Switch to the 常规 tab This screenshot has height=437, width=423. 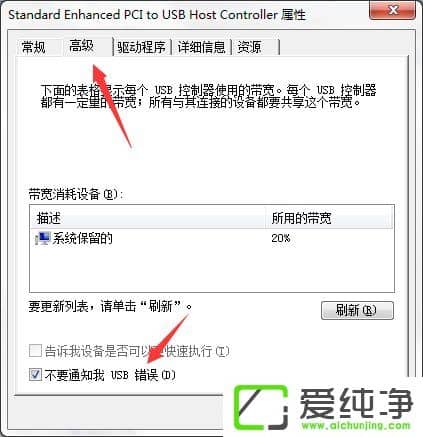[x=34, y=47]
